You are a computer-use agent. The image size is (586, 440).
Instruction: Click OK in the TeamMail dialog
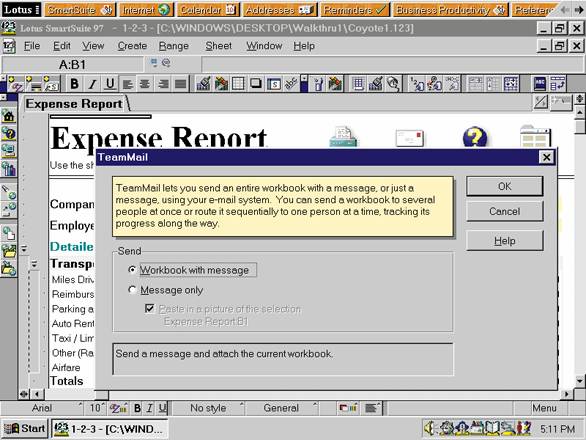click(505, 186)
